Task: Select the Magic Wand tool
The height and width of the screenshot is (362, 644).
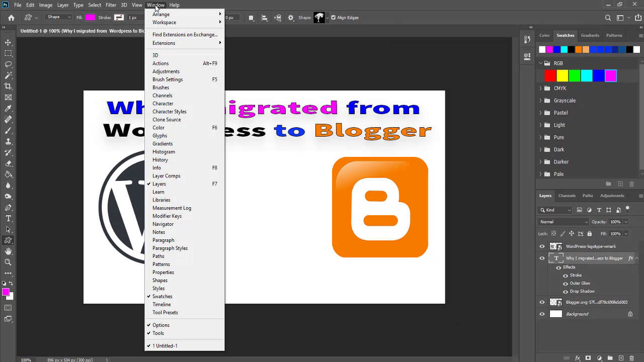Action: 8,75
